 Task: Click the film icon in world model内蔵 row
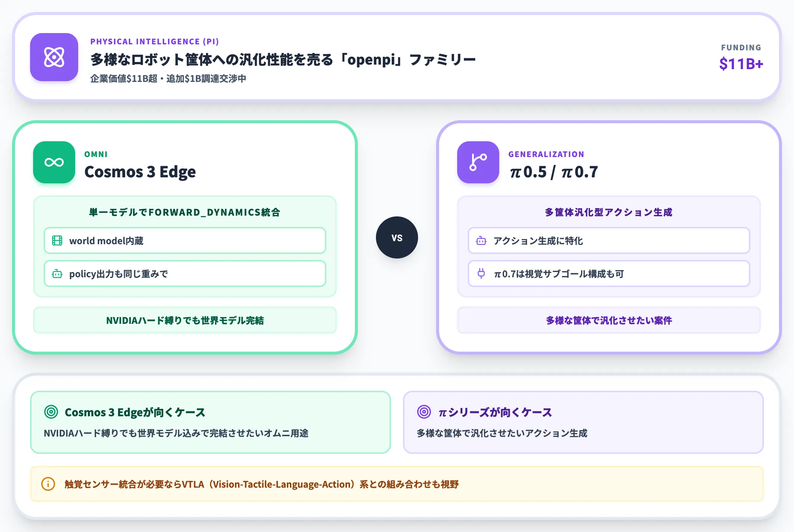coord(57,240)
